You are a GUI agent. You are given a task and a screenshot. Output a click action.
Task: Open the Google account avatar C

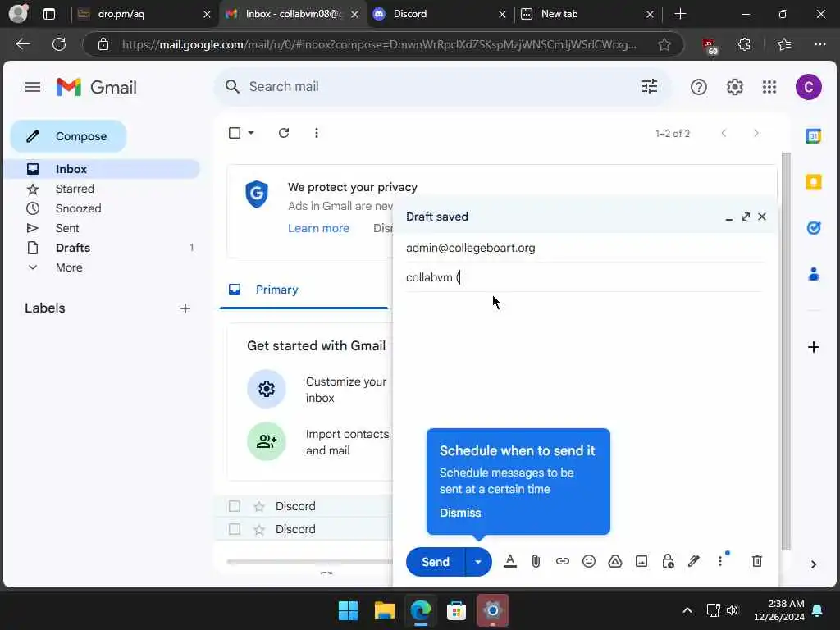tap(808, 87)
